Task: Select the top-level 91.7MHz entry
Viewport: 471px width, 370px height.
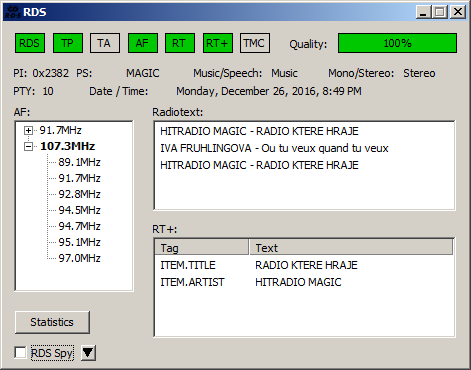Action: point(60,130)
